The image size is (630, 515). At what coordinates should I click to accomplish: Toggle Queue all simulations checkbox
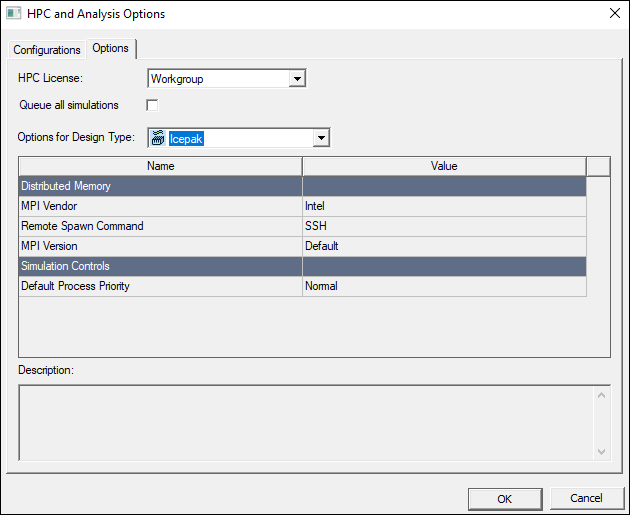[x=152, y=105]
